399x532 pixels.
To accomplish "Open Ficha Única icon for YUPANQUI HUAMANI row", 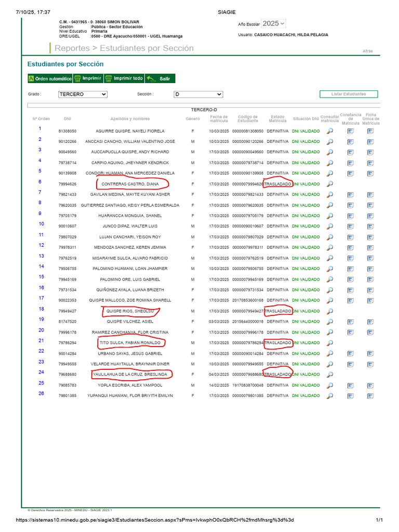I will 370,396.
